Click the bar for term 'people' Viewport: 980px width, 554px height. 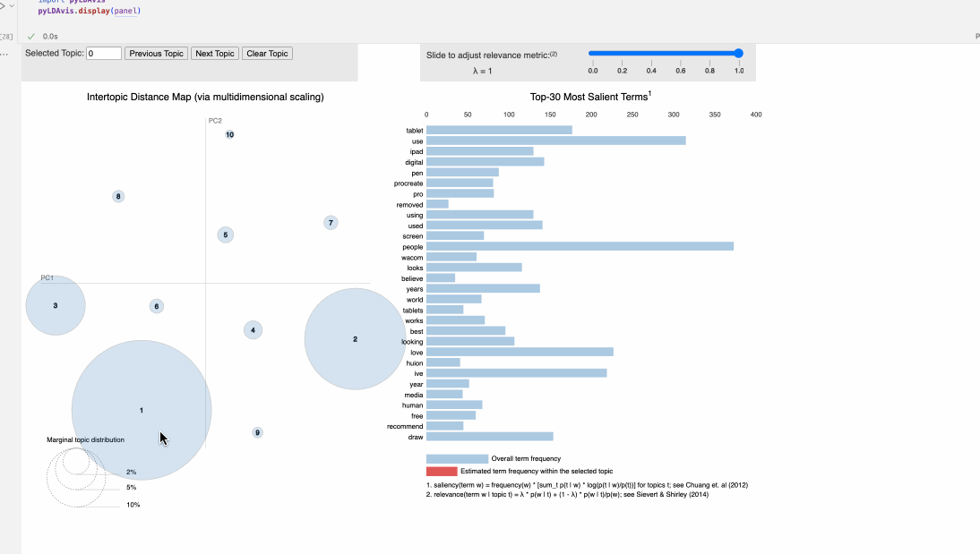[x=580, y=247]
